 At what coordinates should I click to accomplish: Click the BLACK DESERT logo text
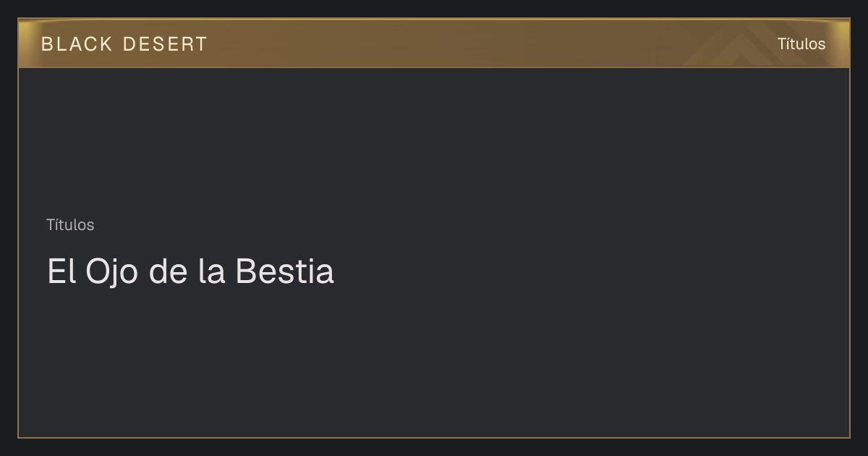pos(124,44)
